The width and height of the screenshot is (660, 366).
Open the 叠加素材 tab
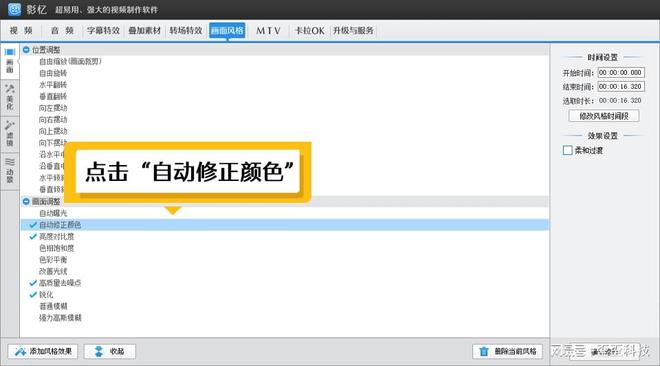[x=144, y=31]
